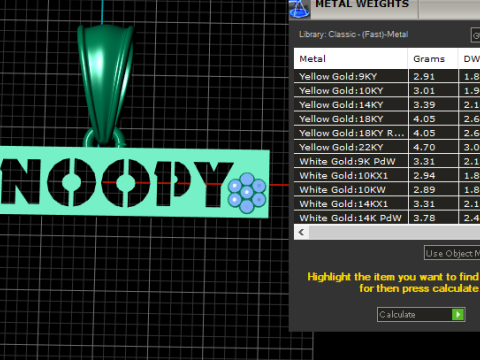
Task: Click the Metal column header
Action: pos(351,59)
